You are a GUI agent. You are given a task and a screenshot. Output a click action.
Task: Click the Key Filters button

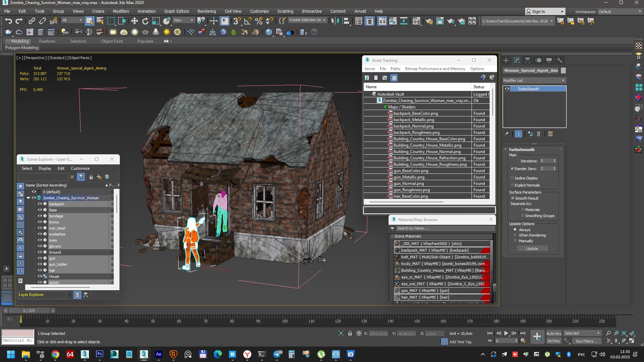click(587, 341)
